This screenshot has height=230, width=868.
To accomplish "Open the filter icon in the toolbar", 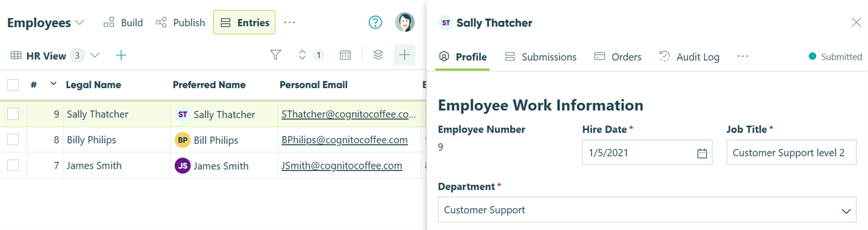I will pos(275,55).
